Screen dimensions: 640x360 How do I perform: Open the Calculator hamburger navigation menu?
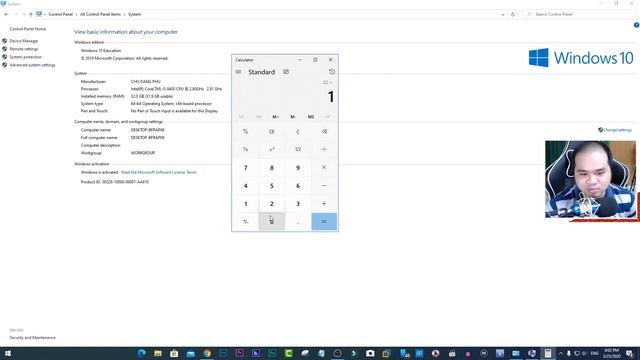click(238, 72)
